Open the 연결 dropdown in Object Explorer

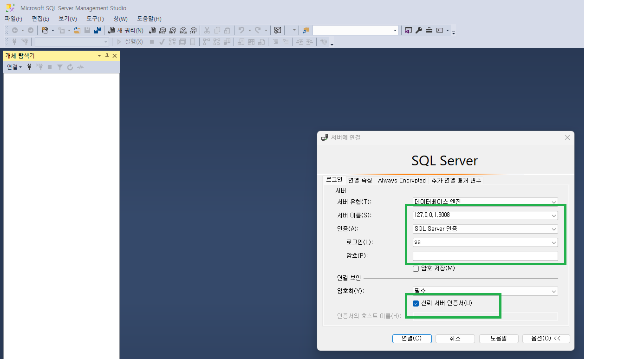14,67
